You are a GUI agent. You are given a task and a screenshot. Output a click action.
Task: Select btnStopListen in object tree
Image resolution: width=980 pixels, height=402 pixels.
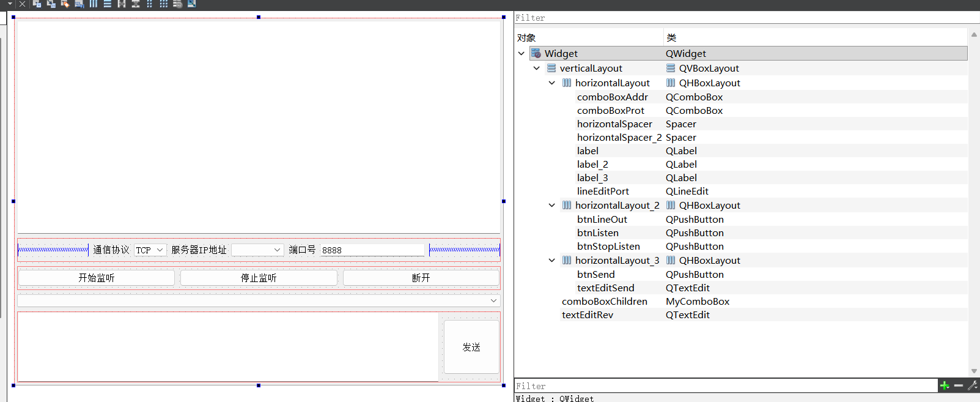point(608,246)
